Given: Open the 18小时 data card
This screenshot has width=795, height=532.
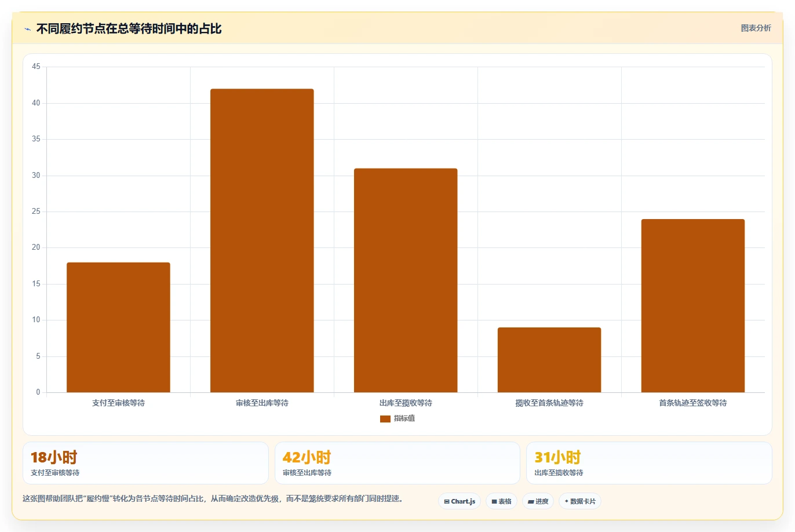Looking at the screenshot, I should (x=145, y=463).
